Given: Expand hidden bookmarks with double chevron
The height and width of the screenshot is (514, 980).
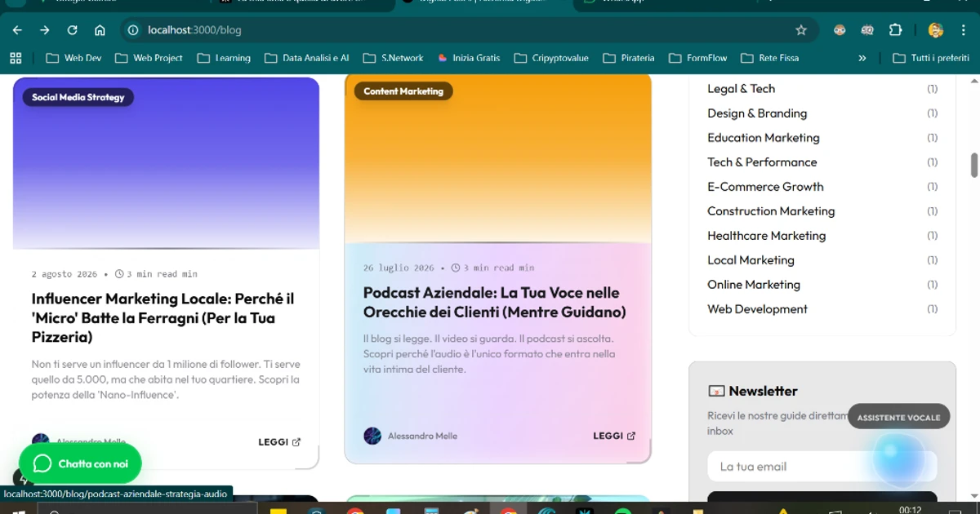Looking at the screenshot, I should (x=862, y=58).
